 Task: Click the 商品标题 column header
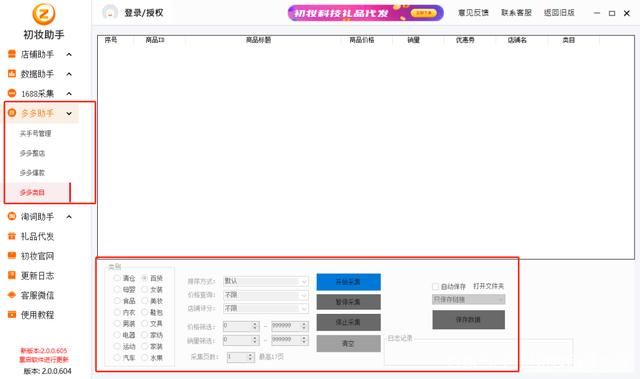coord(258,40)
